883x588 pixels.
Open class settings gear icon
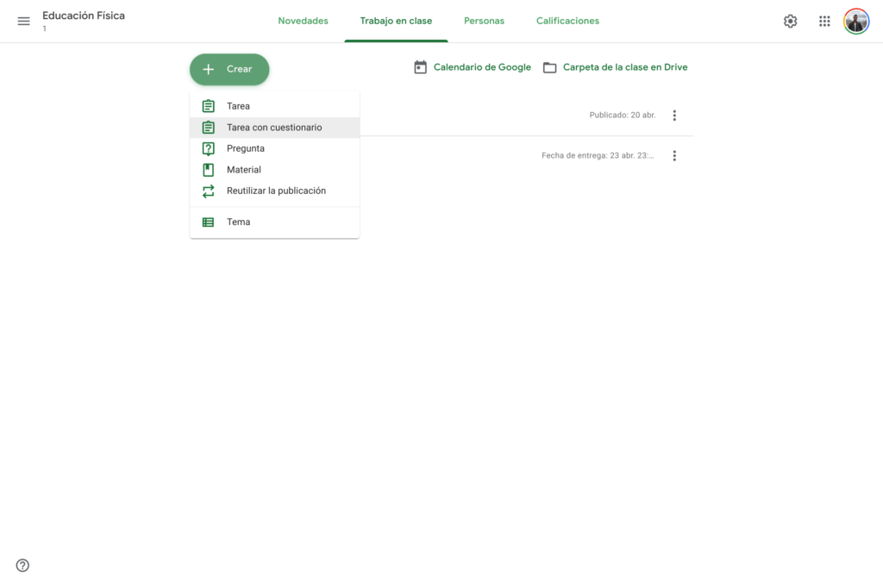click(790, 21)
